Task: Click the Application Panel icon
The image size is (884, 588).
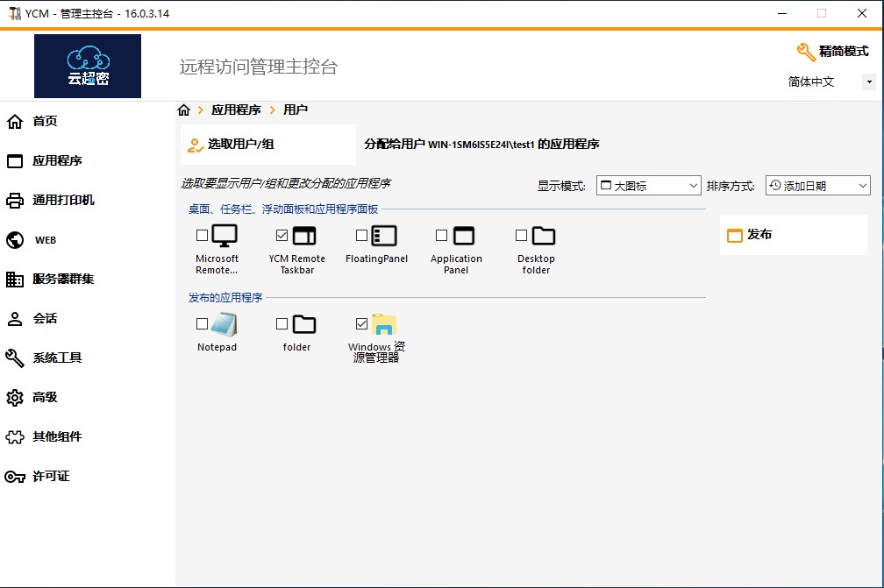Action: tap(464, 236)
